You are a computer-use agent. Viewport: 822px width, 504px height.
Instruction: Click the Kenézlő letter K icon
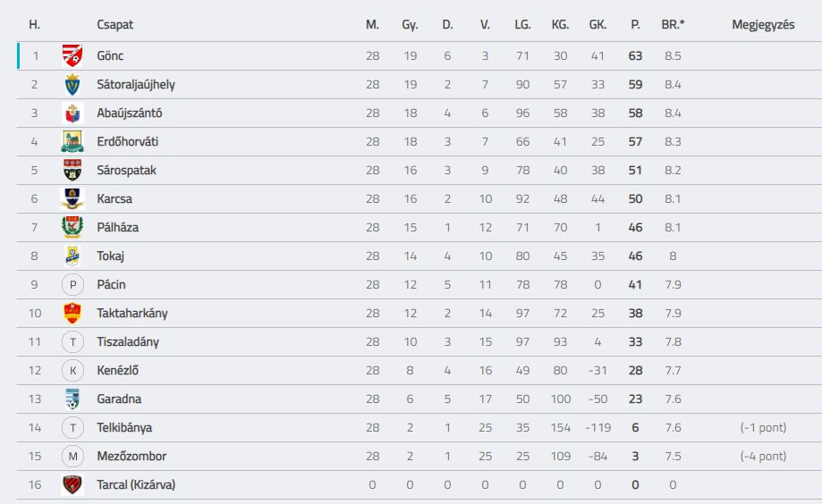[72, 370]
